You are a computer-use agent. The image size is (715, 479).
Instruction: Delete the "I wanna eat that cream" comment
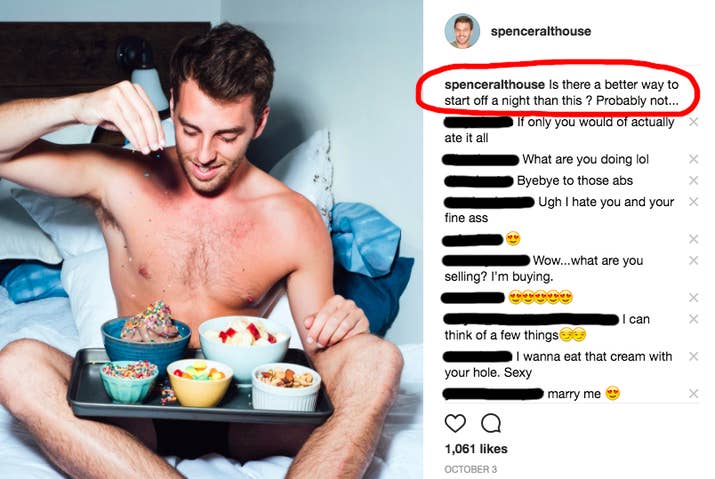[x=694, y=356]
